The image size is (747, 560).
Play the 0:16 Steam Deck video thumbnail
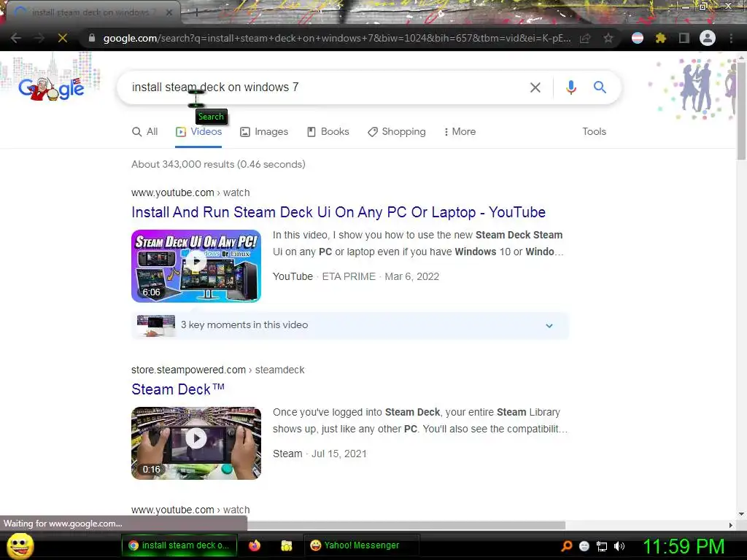pos(196,443)
